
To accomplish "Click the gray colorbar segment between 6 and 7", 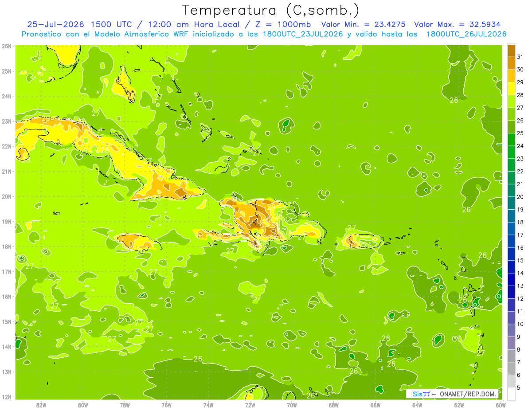I will [x=511, y=369].
